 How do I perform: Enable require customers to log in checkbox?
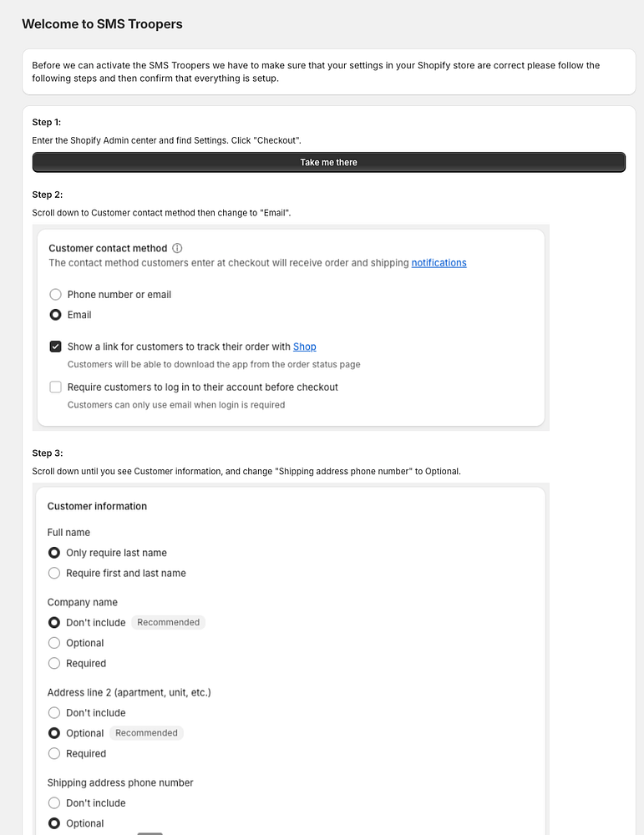tap(55, 387)
